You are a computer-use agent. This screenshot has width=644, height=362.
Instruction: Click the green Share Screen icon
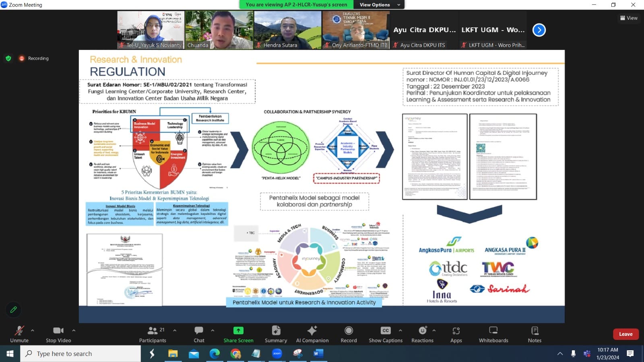pos(238,331)
